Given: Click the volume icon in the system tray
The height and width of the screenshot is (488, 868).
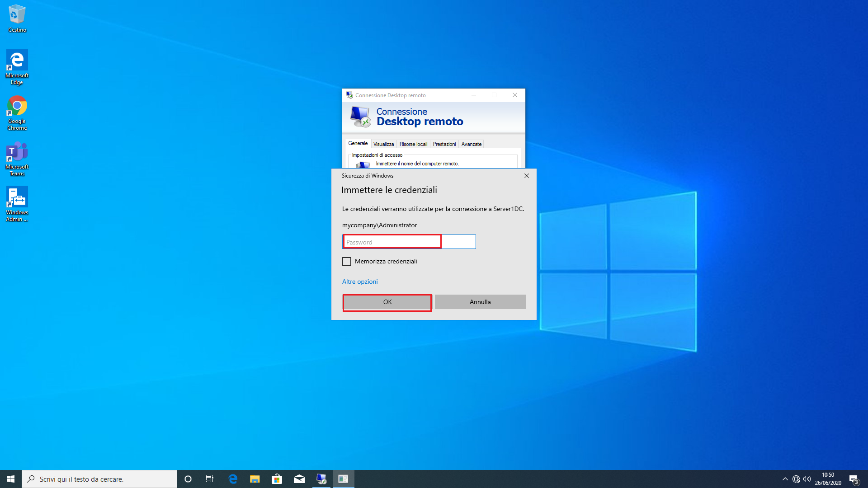Looking at the screenshot, I should 807,479.
